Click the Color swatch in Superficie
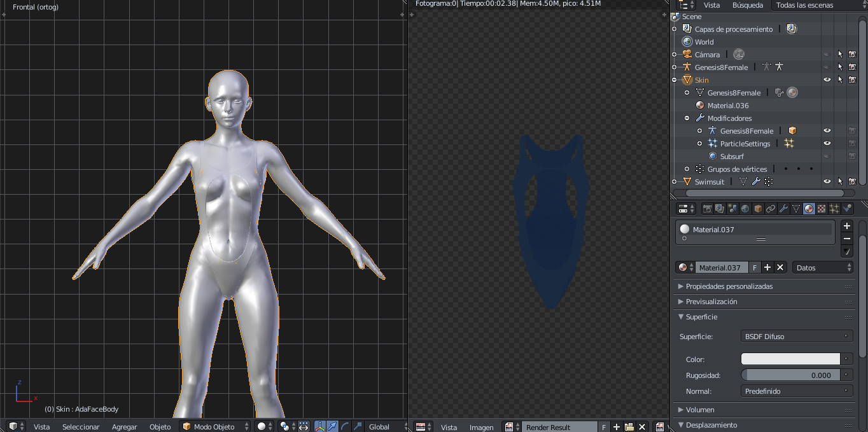Viewport: 868px width, 432px height. click(x=791, y=359)
